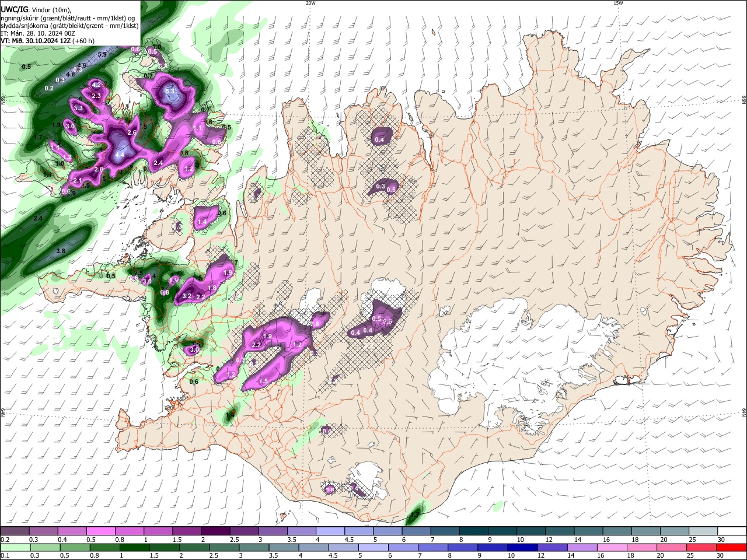Pick the pale grey 25–30 swatch in upper legend

tap(704, 531)
